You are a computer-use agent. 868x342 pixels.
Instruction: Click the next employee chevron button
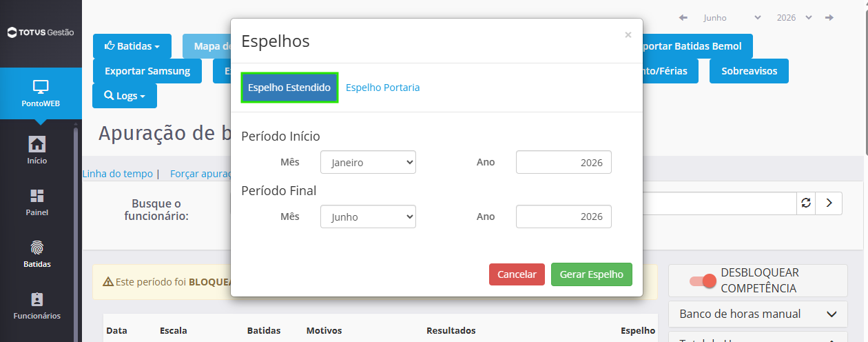(829, 203)
